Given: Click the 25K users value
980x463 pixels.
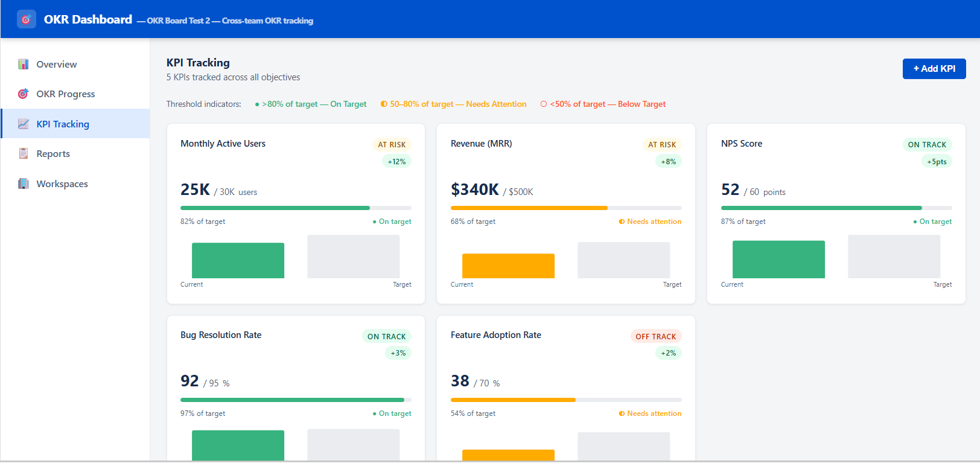Looking at the screenshot, I should (x=195, y=190).
